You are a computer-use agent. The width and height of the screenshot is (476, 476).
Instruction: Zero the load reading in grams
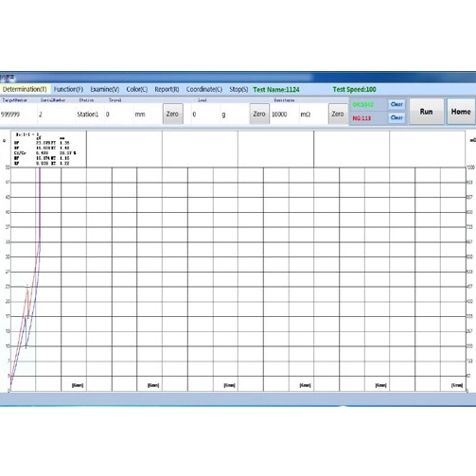point(259,114)
